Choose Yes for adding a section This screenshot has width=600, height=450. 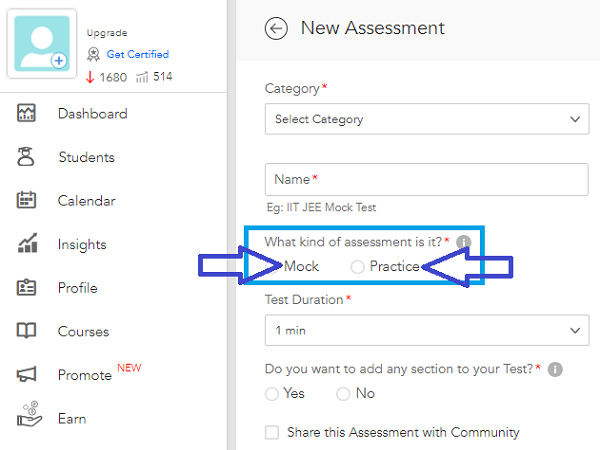pyautogui.click(x=272, y=394)
